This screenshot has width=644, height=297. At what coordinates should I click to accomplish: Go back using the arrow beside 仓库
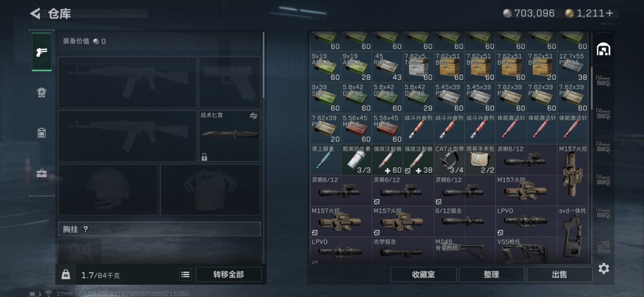[x=35, y=13]
